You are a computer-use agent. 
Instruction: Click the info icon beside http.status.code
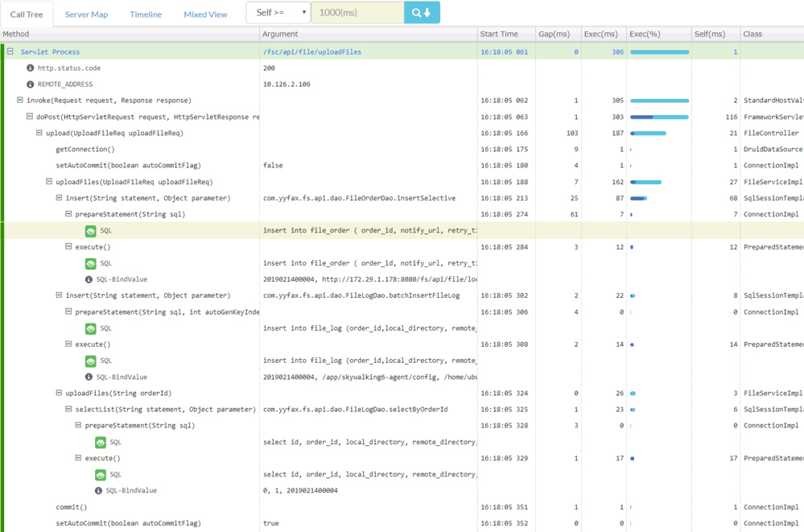pos(31,68)
